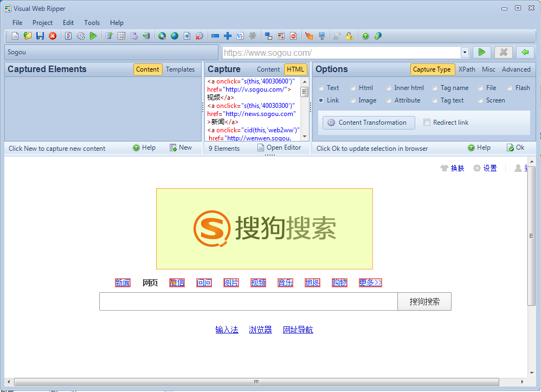Click the blue plus icon in toolbar
541x392 pixels.
pyautogui.click(x=228, y=36)
